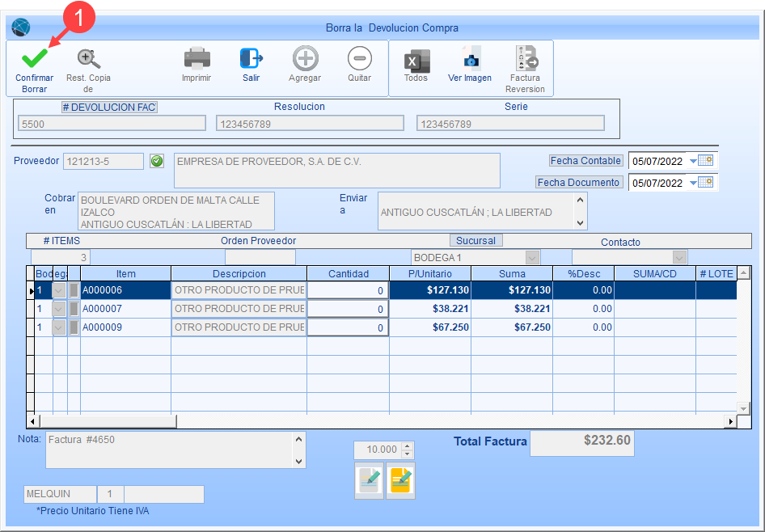Open the Fecha Documento calendar picker
This screenshot has height=532, width=765.
pyautogui.click(x=705, y=183)
